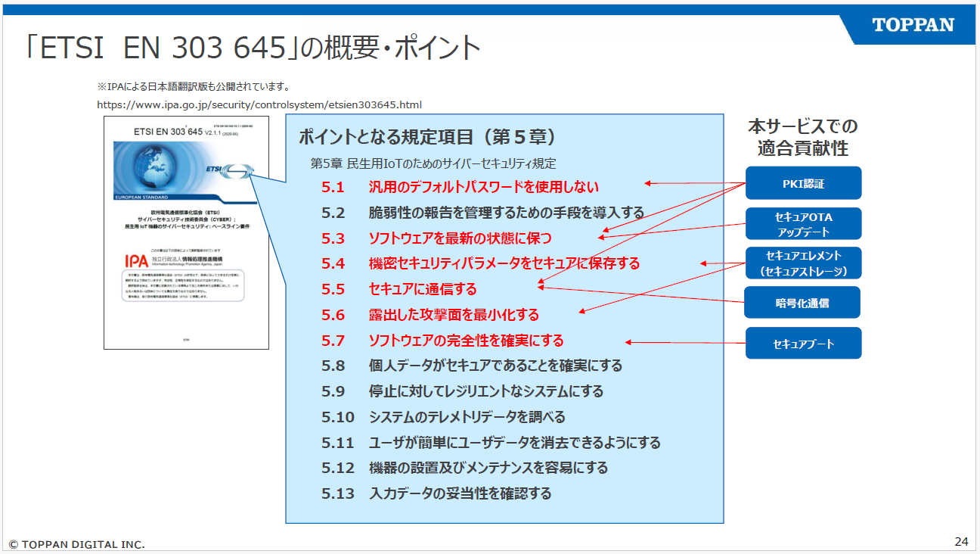Click item 5.1 汎用のデフォルトパスワードを使用しない
This screenshot has height=554, width=980.
(x=460, y=187)
